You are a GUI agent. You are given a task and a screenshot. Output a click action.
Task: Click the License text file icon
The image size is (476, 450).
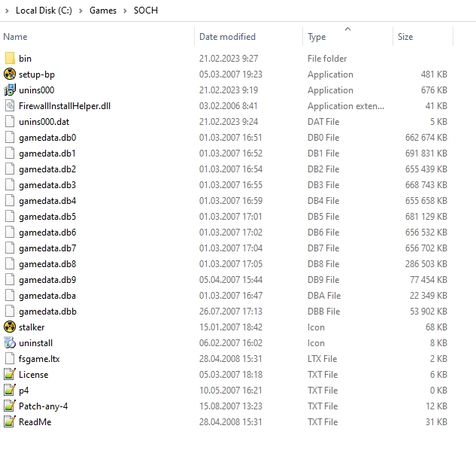point(10,374)
